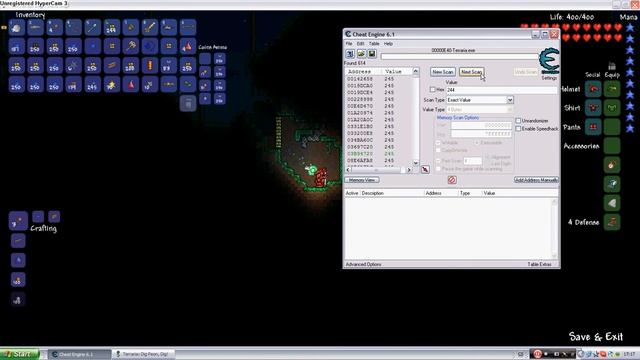
Task: Toggle the Hex checkbox
Action: pyautogui.click(x=433, y=89)
